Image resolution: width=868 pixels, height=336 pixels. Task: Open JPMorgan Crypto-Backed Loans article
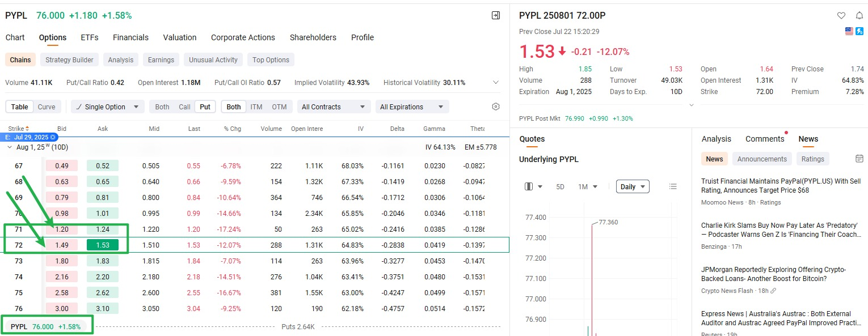click(774, 274)
